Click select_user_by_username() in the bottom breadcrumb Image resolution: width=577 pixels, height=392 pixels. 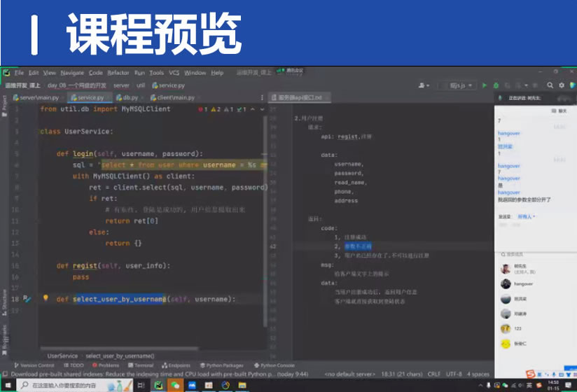[120, 356]
